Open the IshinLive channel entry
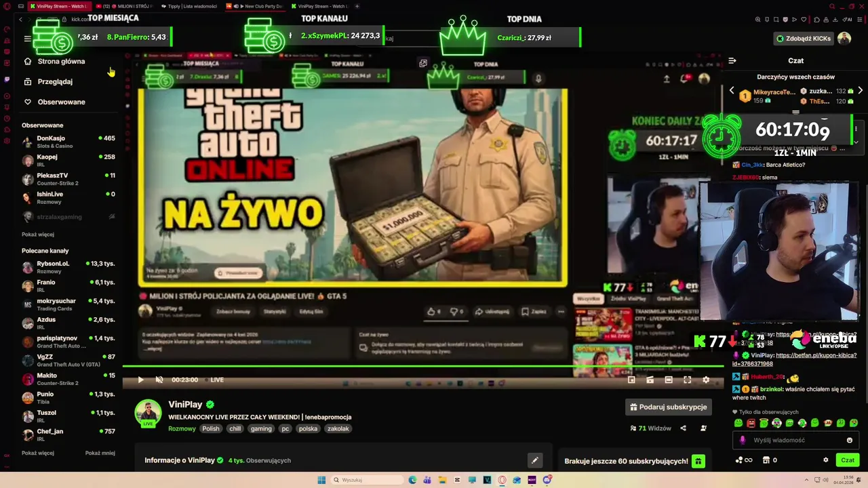This screenshot has height=488, width=868. (x=68, y=197)
